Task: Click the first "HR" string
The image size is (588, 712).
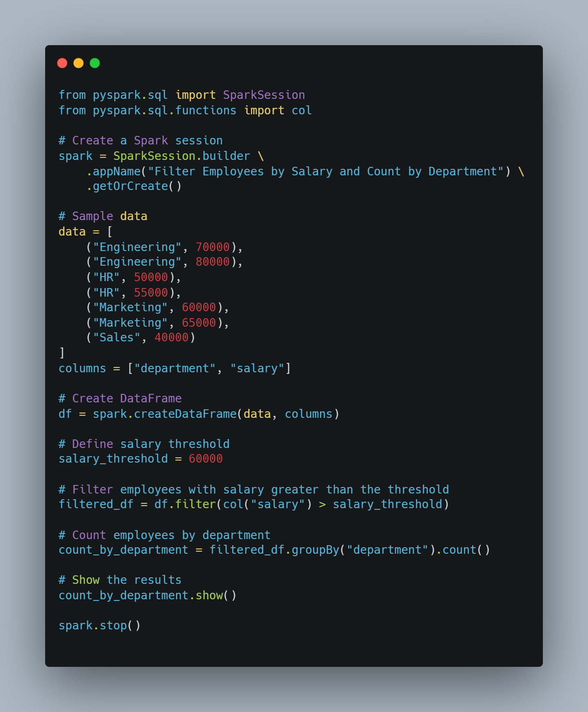Action: [107, 277]
